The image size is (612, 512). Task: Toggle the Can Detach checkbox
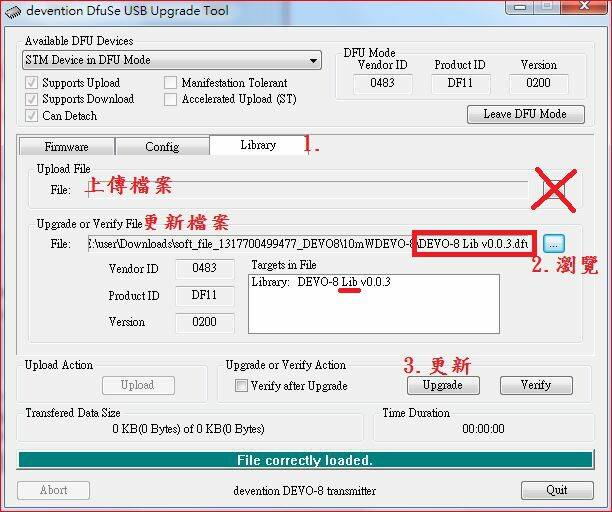(x=32, y=115)
